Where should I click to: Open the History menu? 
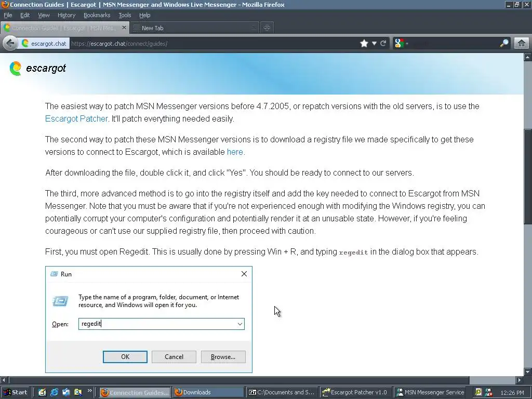(66, 15)
